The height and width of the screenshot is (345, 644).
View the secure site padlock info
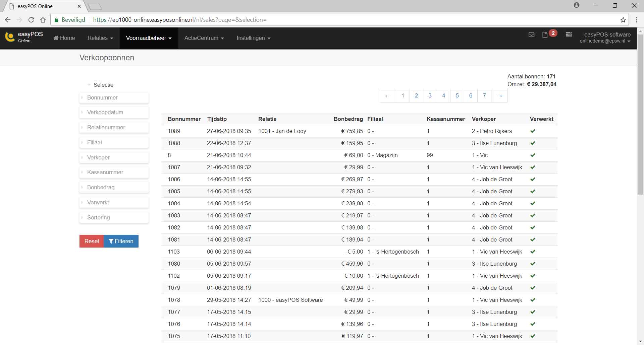(56, 20)
